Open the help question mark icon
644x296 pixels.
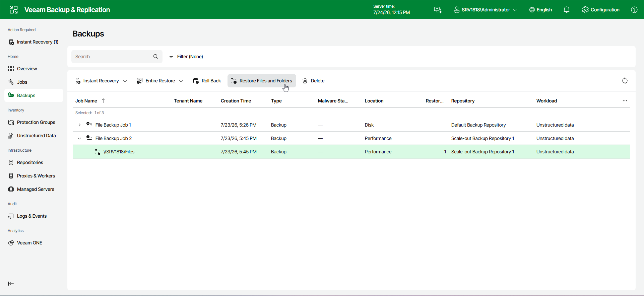coord(634,10)
